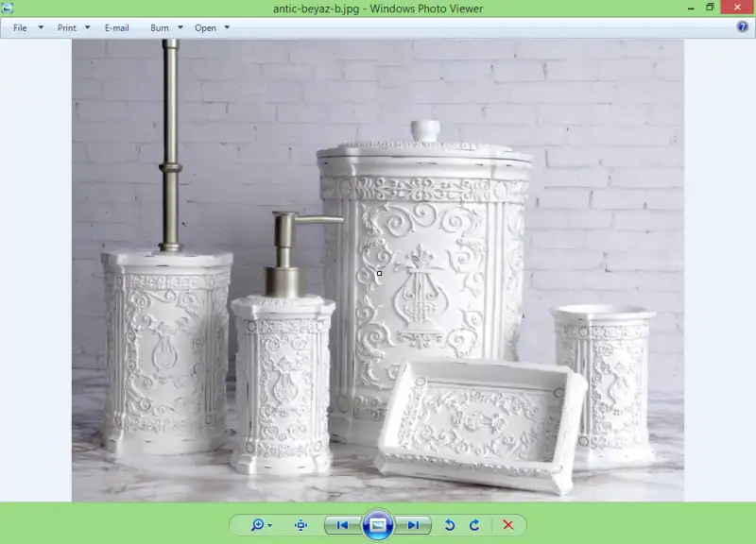Screen dimensions: 756x544
Task: Play the slide show
Action: click(377, 525)
